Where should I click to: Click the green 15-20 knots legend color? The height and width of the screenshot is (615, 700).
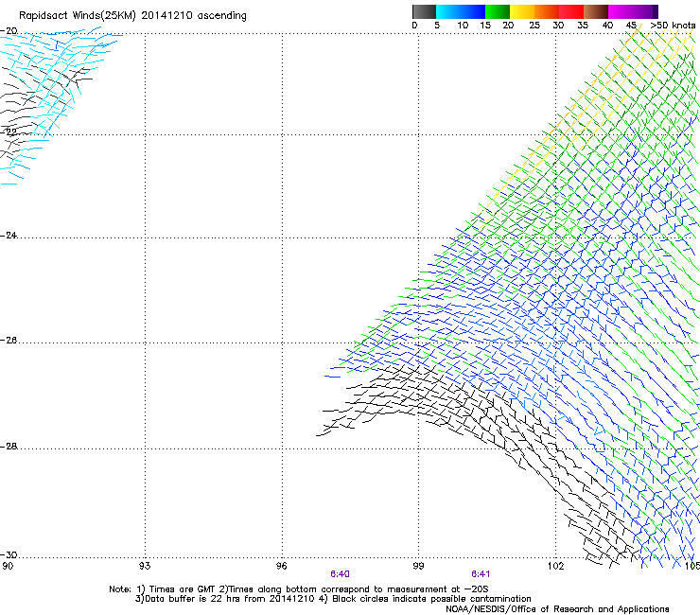click(498, 11)
